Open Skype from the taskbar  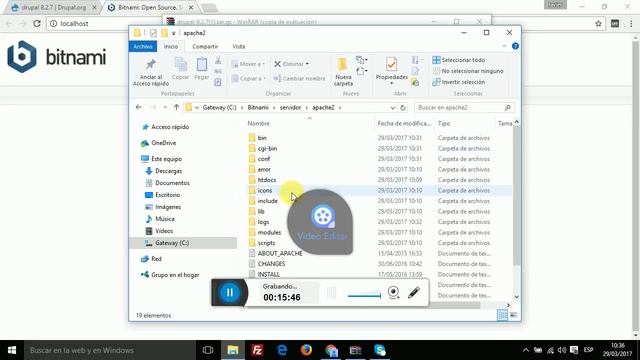point(380,350)
